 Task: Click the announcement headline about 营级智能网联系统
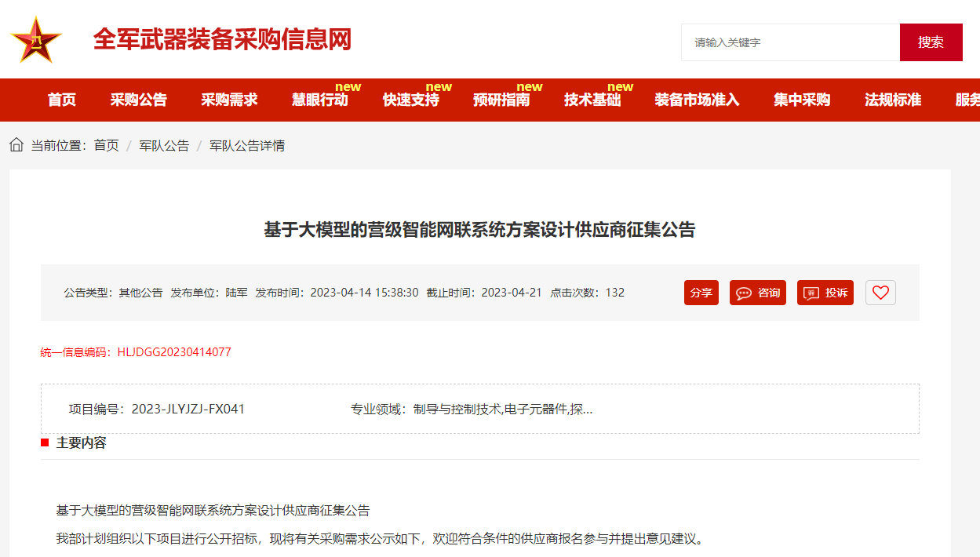(x=479, y=230)
